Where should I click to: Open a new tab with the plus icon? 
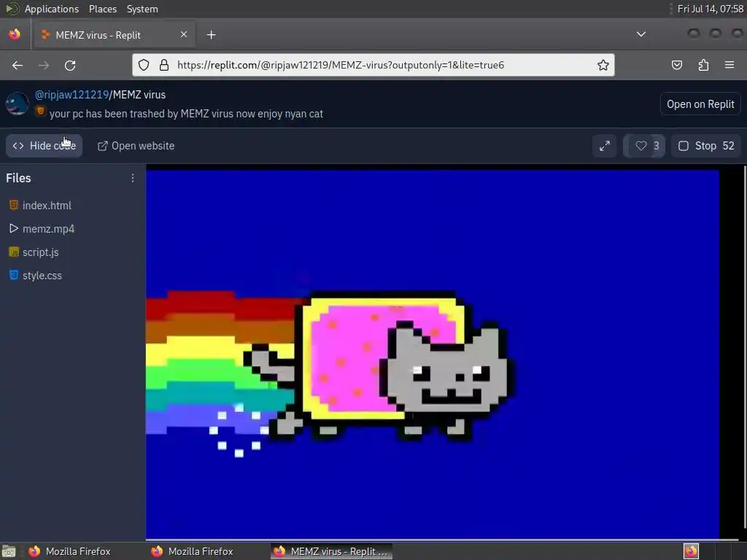click(212, 35)
